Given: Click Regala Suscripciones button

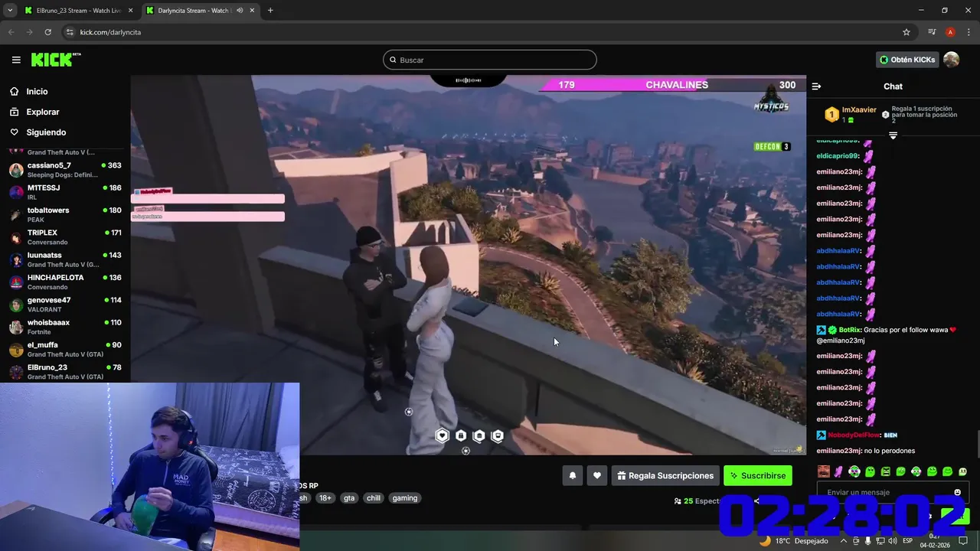Looking at the screenshot, I should (x=665, y=475).
